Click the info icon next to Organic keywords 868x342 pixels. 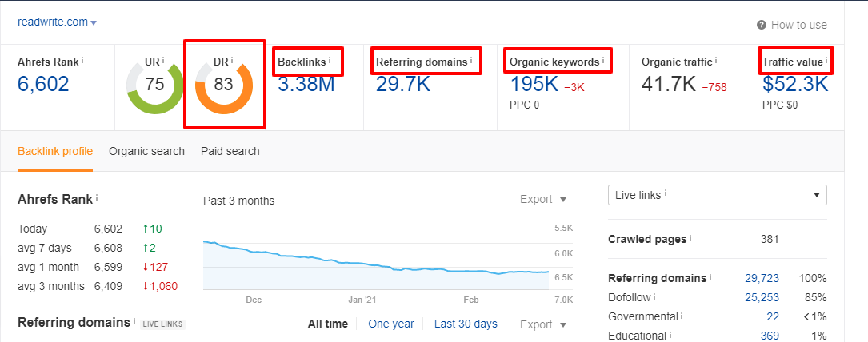(x=602, y=61)
